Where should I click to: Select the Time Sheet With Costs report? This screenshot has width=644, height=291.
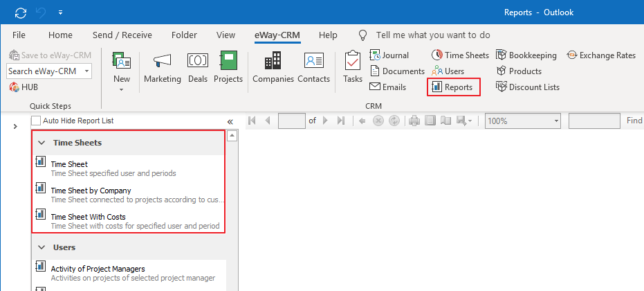(x=128, y=221)
